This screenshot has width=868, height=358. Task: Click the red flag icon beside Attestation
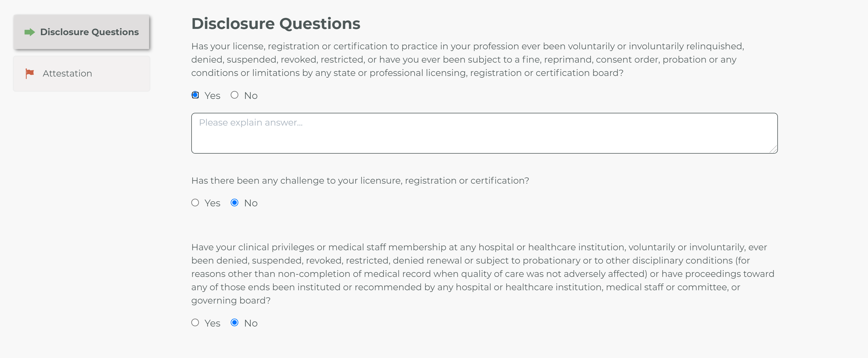click(30, 73)
